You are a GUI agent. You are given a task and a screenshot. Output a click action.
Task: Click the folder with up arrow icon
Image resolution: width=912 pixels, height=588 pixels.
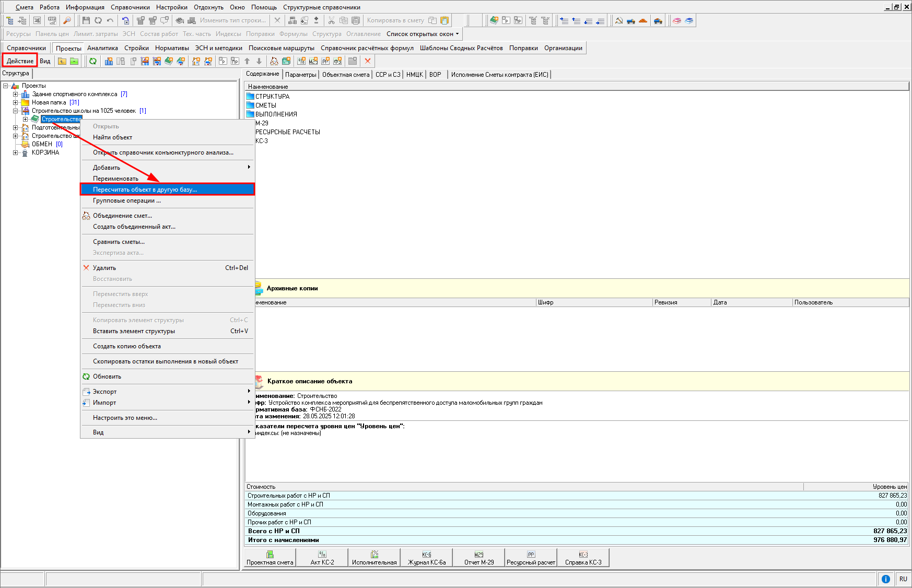(62, 61)
